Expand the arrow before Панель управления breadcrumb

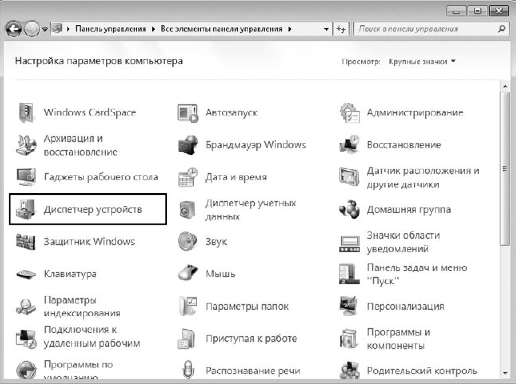pos(68,29)
